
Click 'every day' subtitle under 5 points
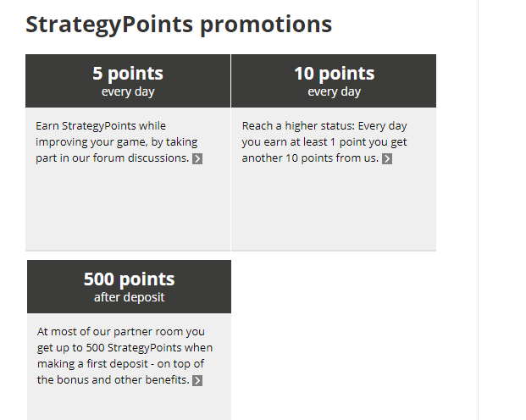tap(128, 91)
